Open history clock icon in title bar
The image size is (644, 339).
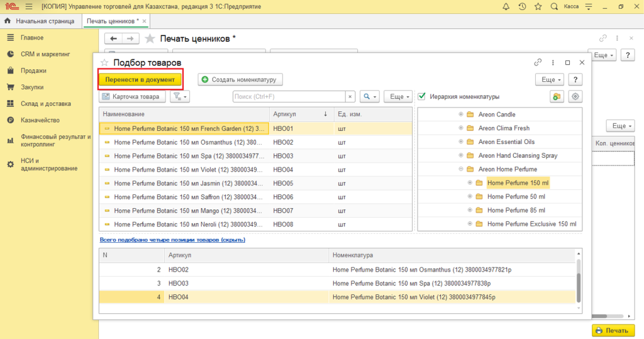click(522, 6)
